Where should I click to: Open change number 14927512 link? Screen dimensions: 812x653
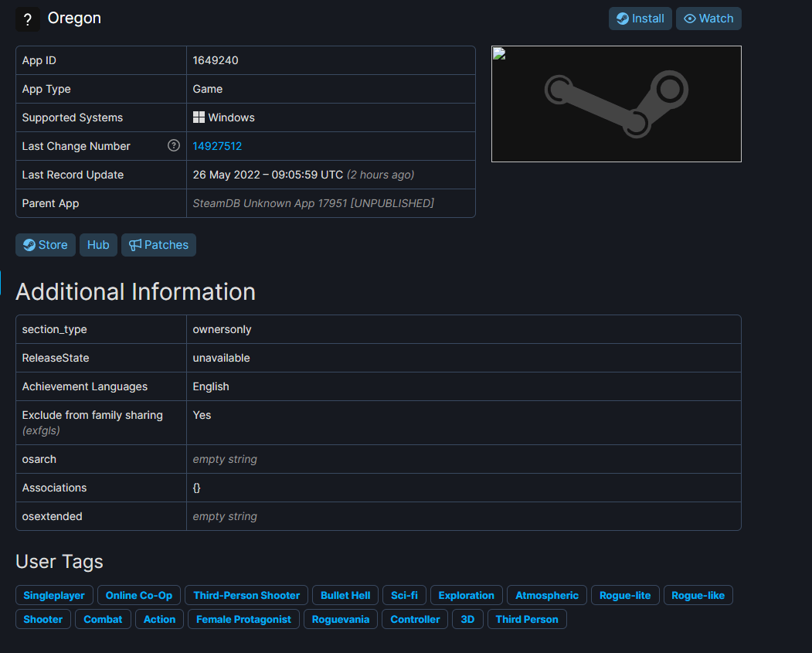click(x=217, y=146)
